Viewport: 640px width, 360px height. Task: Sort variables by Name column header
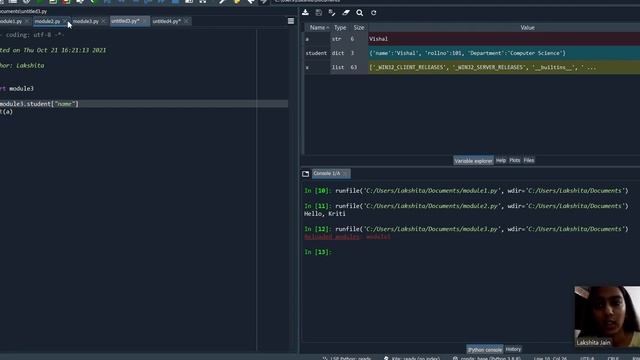coord(318,28)
